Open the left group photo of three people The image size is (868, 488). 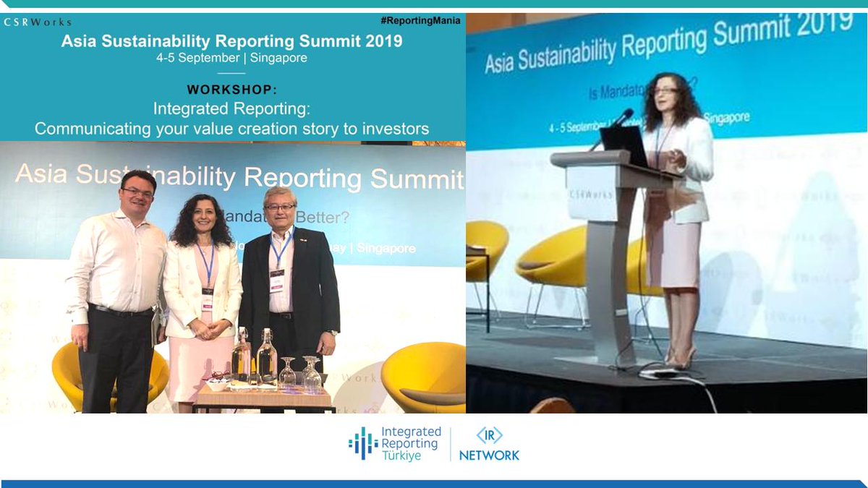233,277
